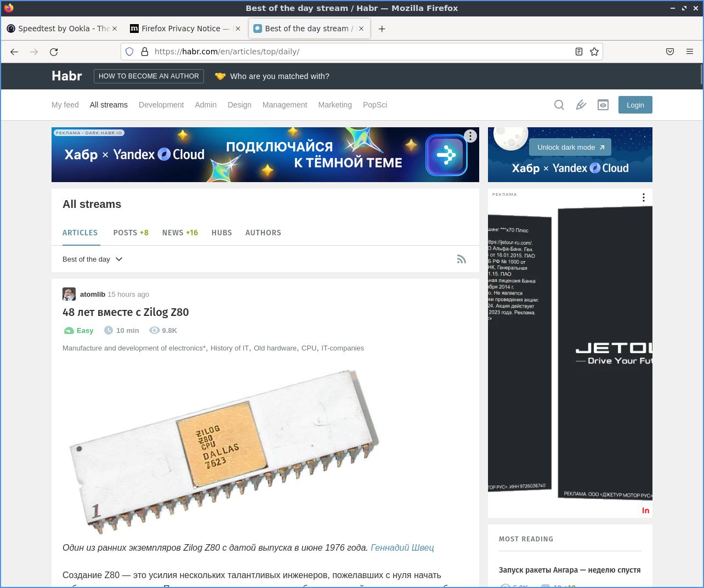Open a new browser tab

point(382,29)
